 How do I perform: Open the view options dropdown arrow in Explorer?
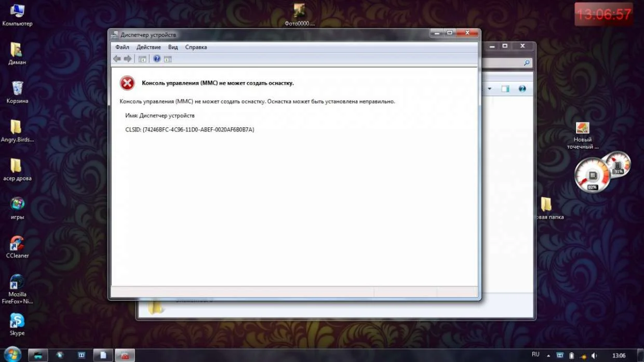[489, 89]
